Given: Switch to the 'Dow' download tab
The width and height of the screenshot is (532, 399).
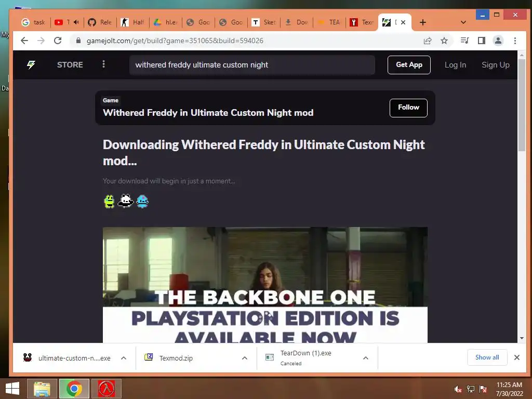Looking at the screenshot, I should tap(297, 22).
